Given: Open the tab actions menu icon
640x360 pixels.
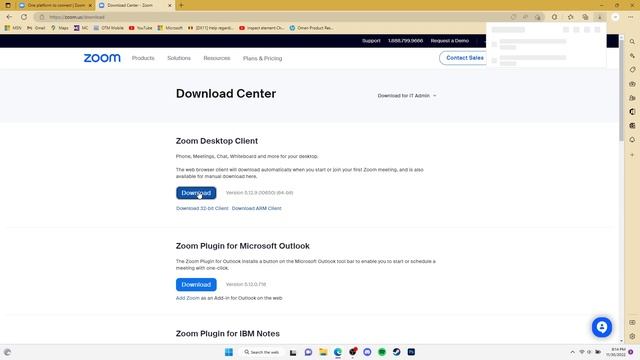Looking at the screenshot, I should click(x=8, y=5).
